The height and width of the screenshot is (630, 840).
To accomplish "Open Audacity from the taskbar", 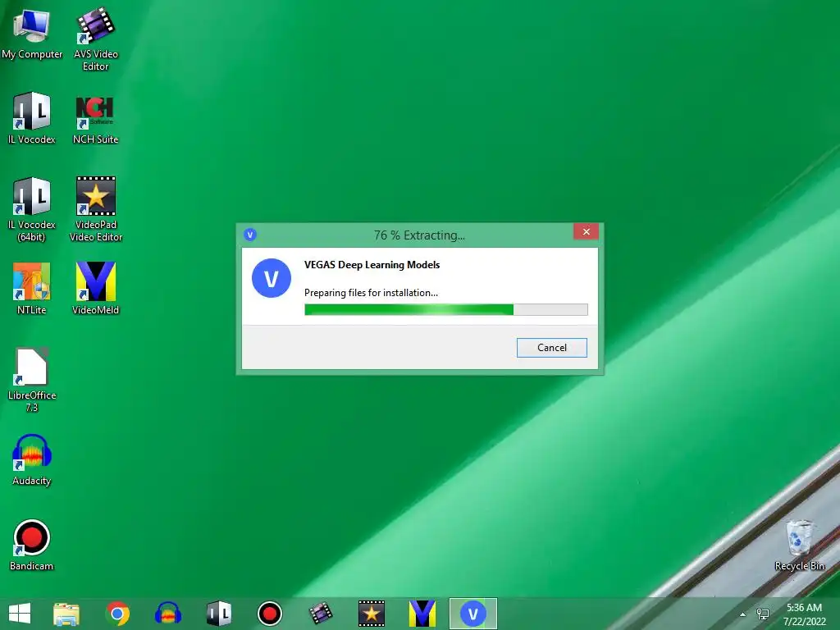I will coord(168,614).
